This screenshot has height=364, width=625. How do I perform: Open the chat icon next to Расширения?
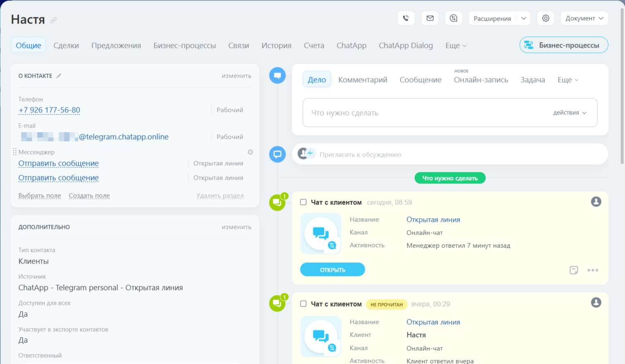click(454, 18)
